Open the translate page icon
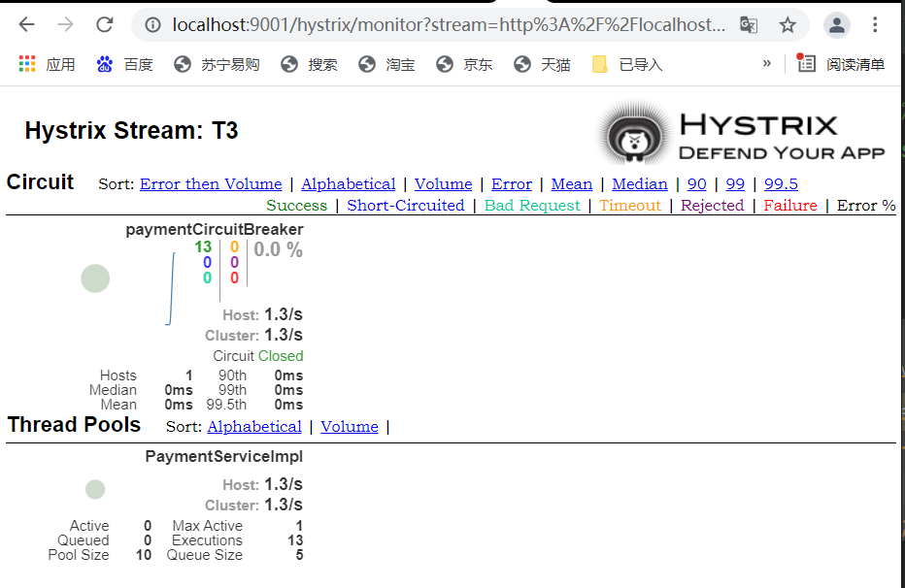 (x=749, y=25)
